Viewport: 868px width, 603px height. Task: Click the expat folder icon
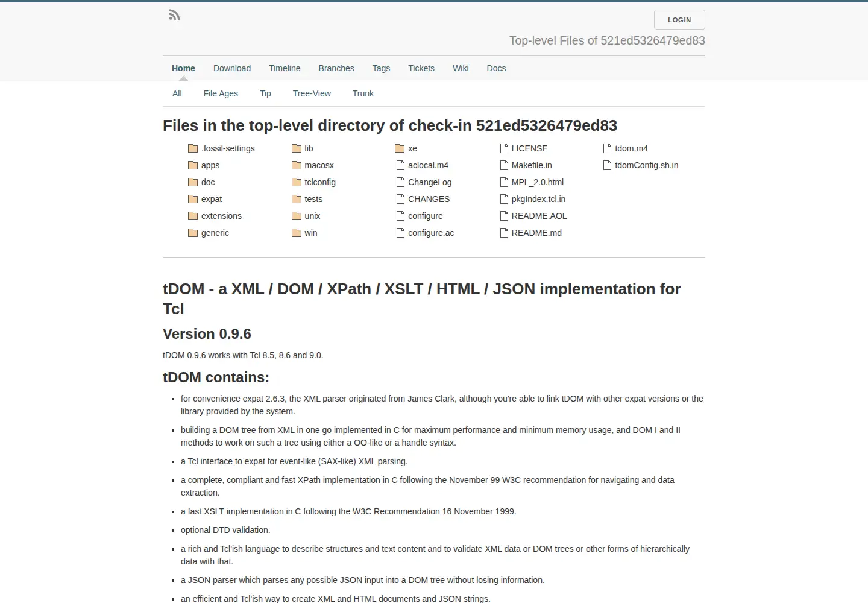pyautogui.click(x=193, y=199)
